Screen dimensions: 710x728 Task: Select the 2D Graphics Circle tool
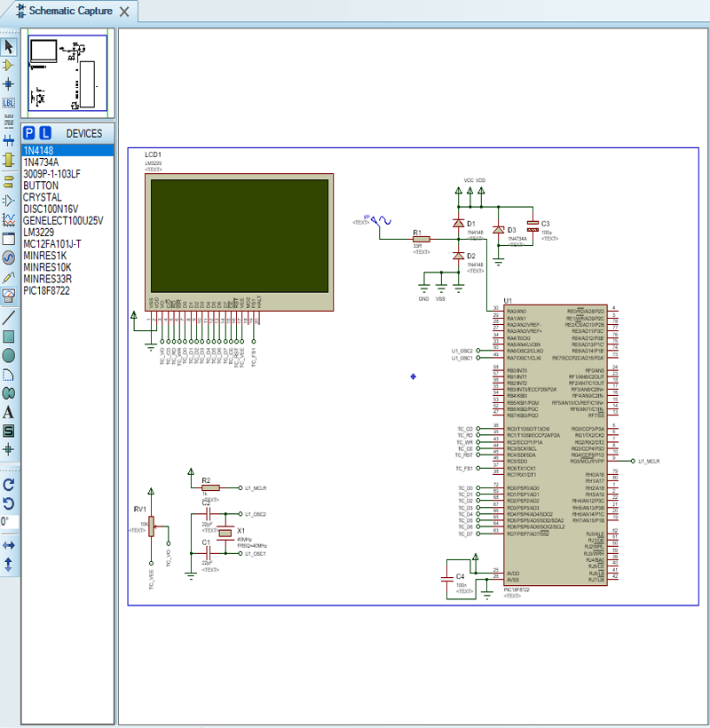[9, 355]
